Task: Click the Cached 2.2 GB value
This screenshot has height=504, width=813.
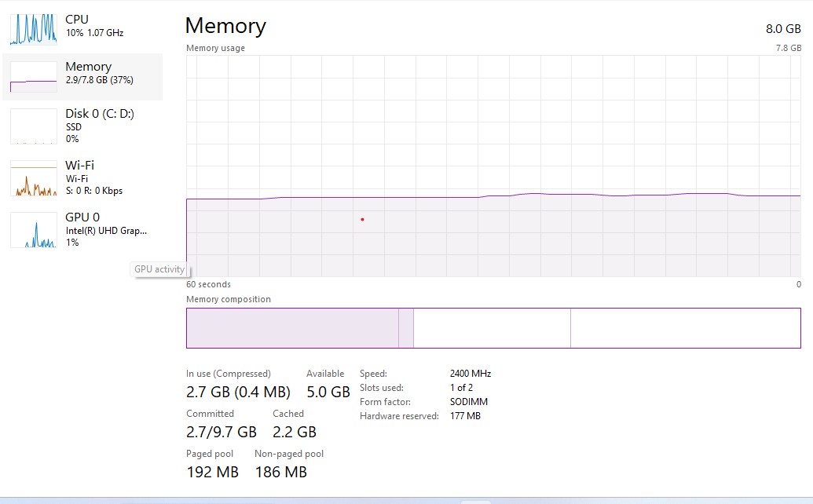Action: [295, 432]
